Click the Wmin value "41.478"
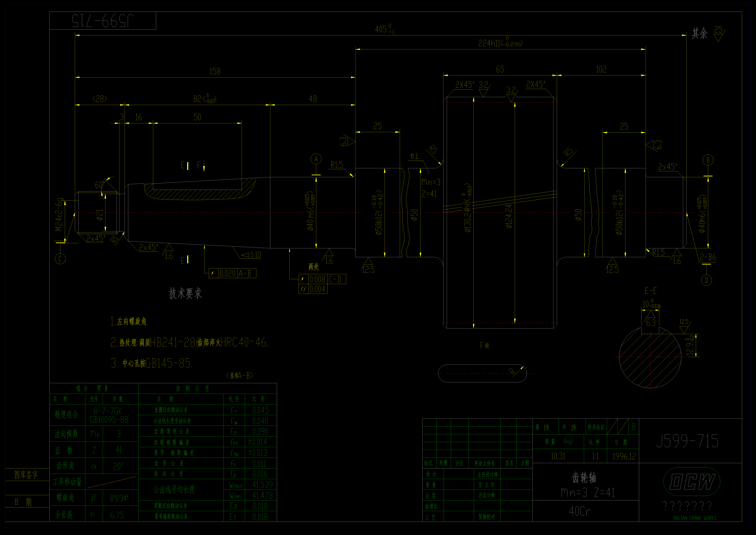Viewport: 756px width, 535px height. coord(262,495)
